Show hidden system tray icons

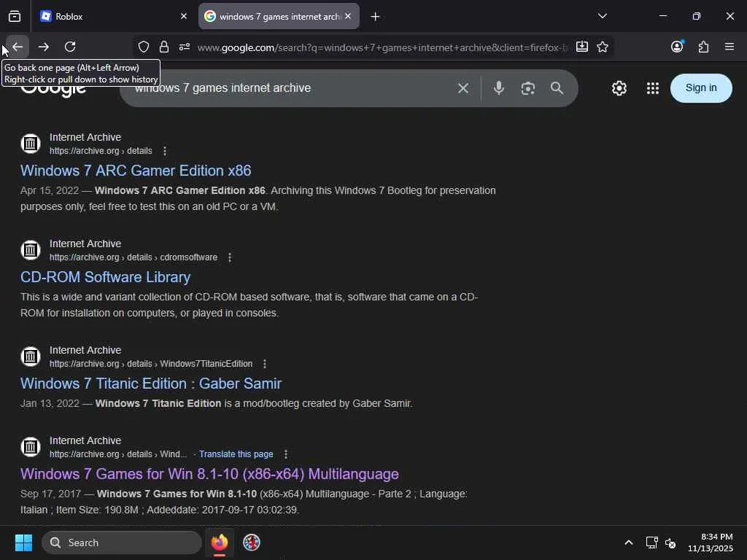629,542
